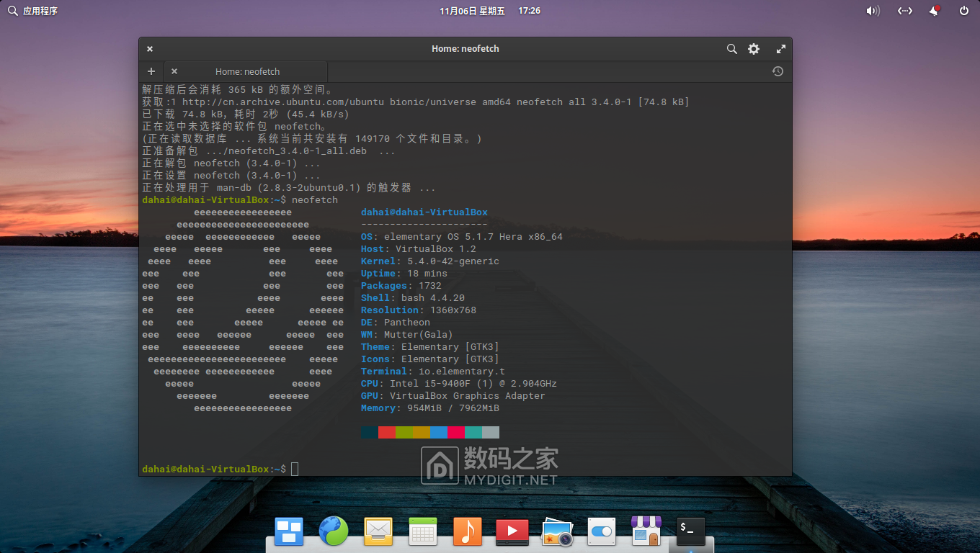This screenshot has width=980, height=553.
Task: Close the "Home: neofetch" tab with its x
Action: [174, 71]
